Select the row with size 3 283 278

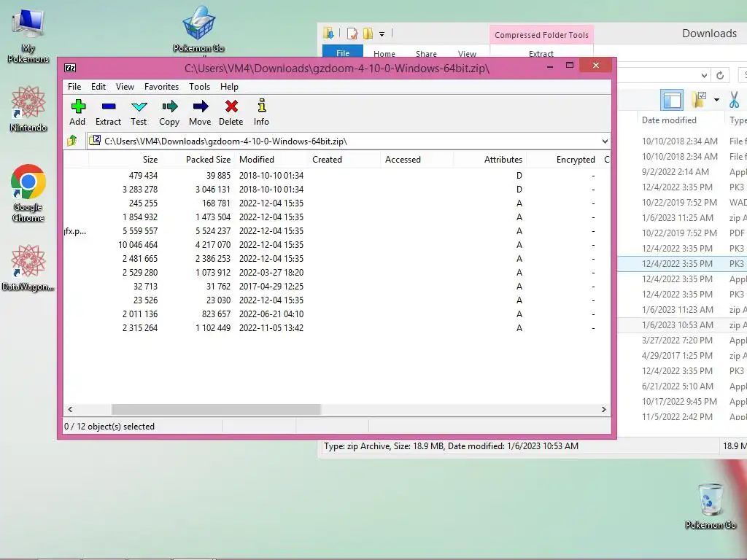pos(337,189)
